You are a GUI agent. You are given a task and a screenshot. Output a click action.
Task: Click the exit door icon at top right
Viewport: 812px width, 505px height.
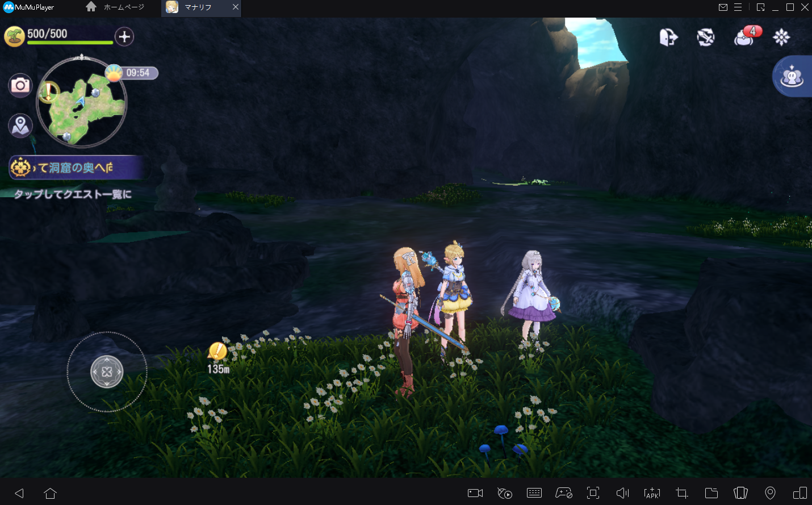(x=668, y=37)
